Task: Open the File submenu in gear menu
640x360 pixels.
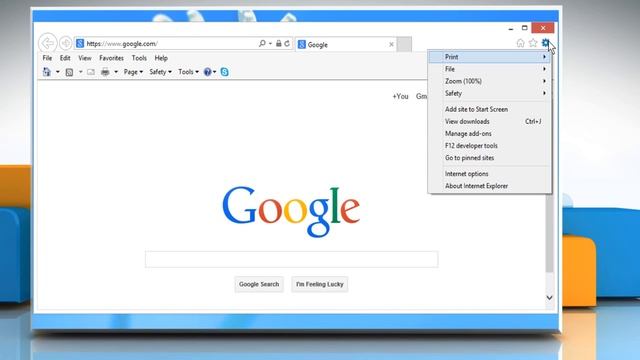Action: 490,69
